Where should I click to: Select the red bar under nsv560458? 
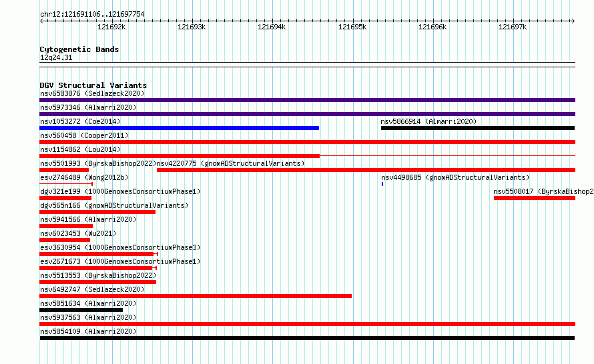[307, 142]
